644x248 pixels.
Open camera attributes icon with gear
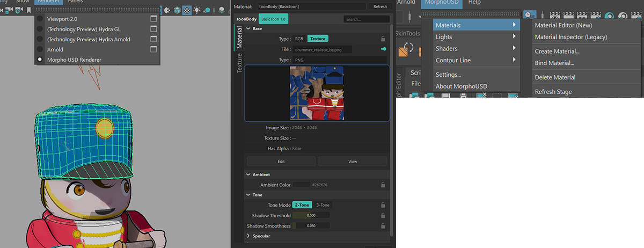pos(18,10)
